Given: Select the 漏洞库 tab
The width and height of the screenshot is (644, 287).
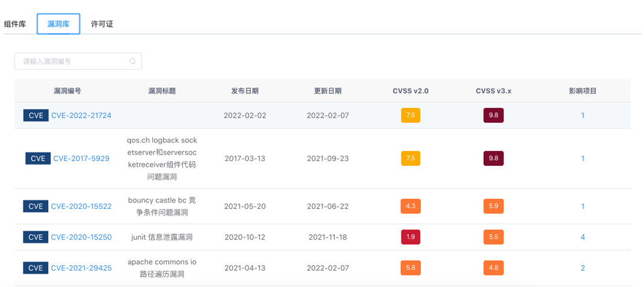Looking at the screenshot, I should 58,24.
